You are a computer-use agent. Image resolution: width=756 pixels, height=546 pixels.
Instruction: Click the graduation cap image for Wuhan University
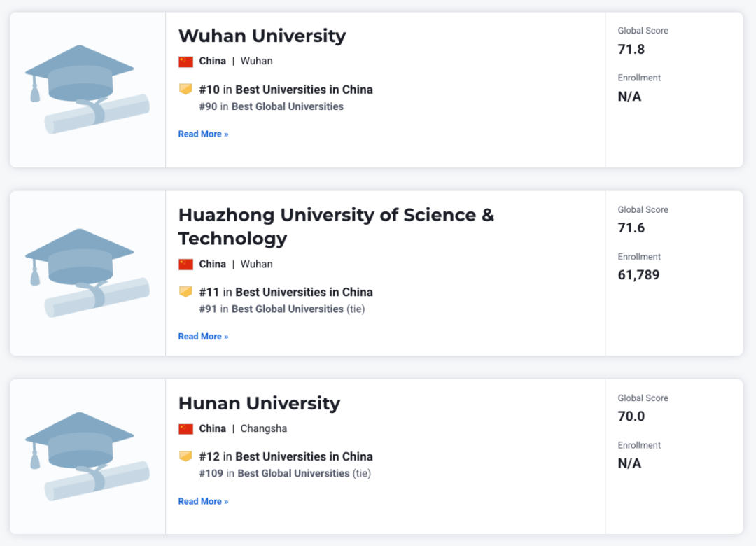87,90
